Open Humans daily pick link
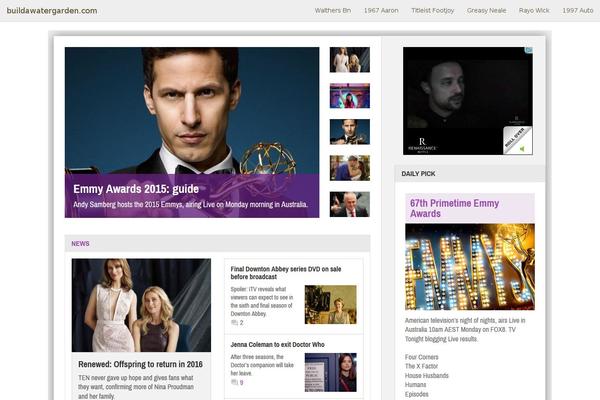Screen dimensions: 600x400 [x=415, y=385]
